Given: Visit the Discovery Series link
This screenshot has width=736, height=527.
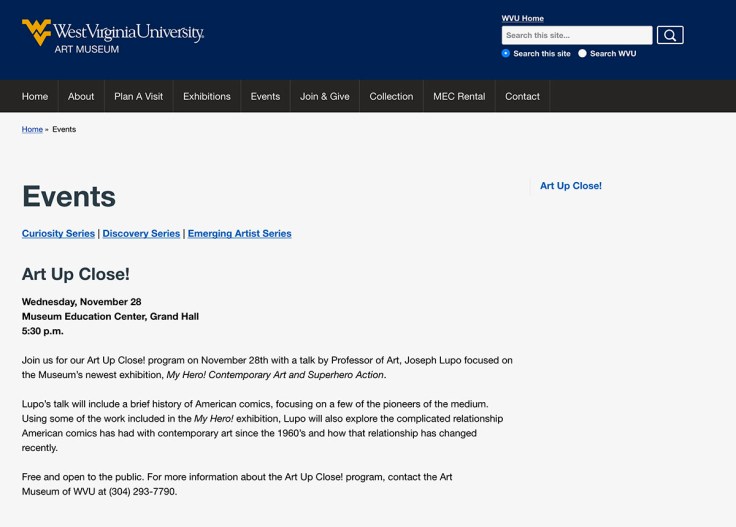Looking at the screenshot, I should (141, 233).
